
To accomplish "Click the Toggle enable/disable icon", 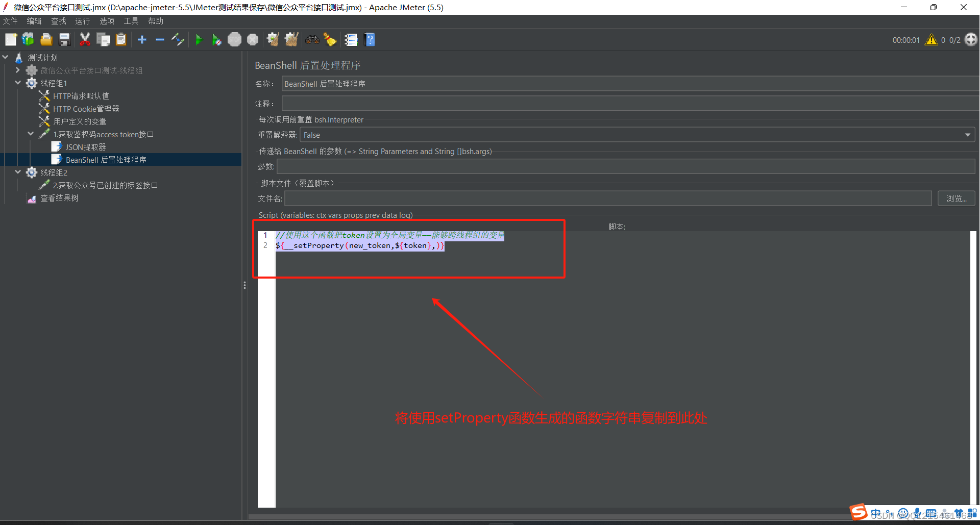I will (x=178, y=39).
